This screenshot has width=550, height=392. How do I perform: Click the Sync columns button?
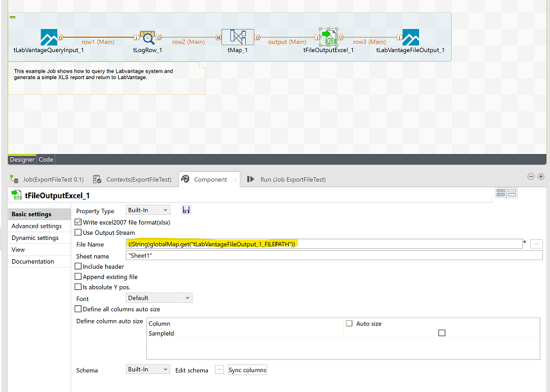(x=247, y=370)
